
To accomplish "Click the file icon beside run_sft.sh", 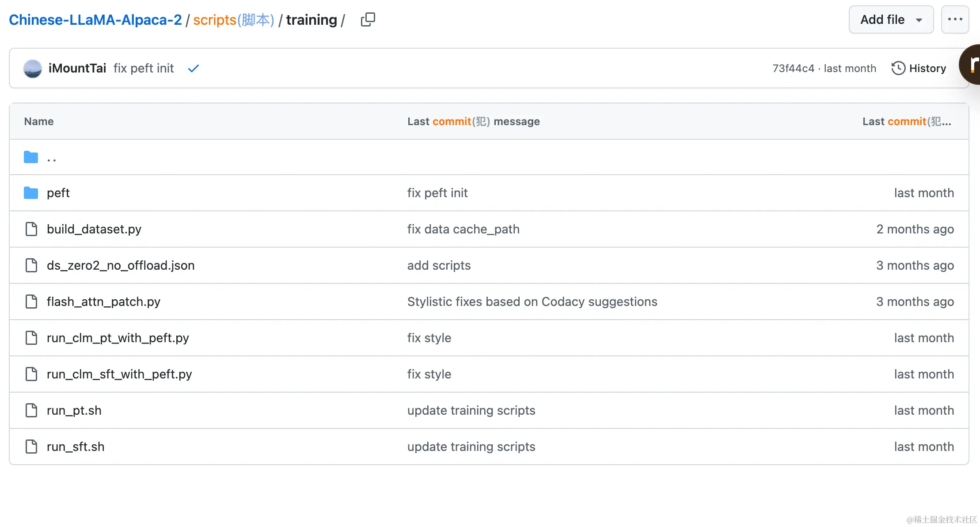I will 31,447.
